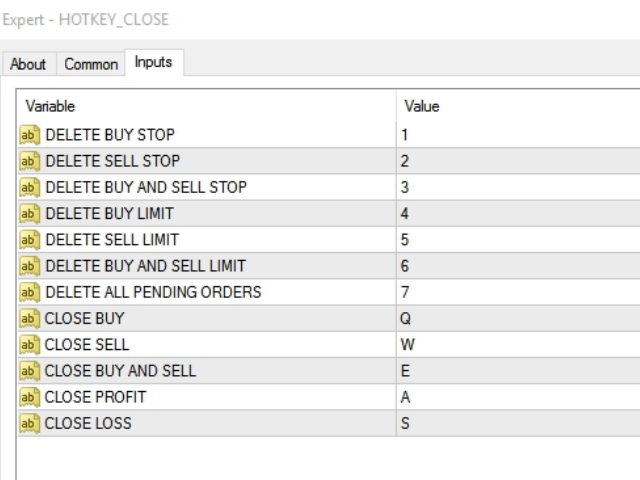Switch to the About tab

28,64
